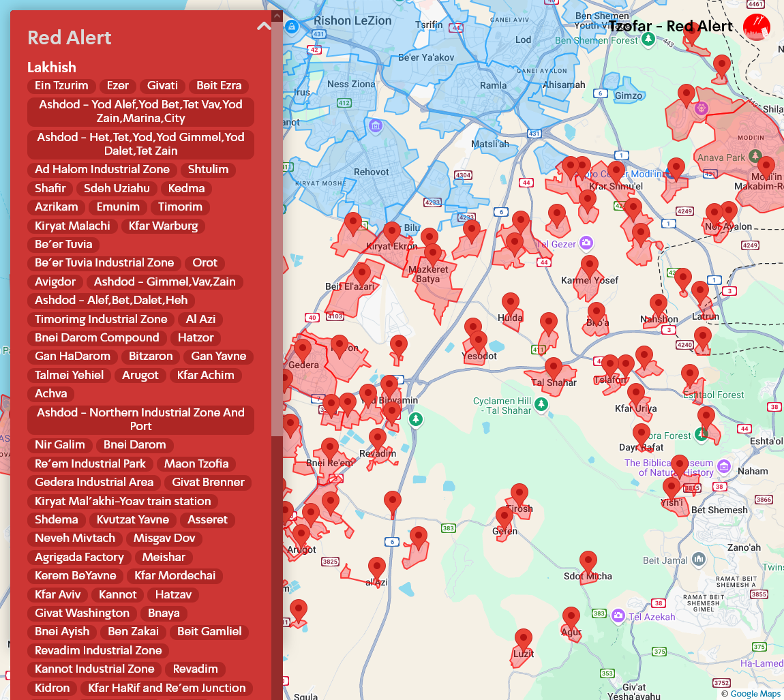Click the scrollbar up arrow in the panel
Image resolution: width=784 pixels, height=700 pixels.
[x=277, y=16]
